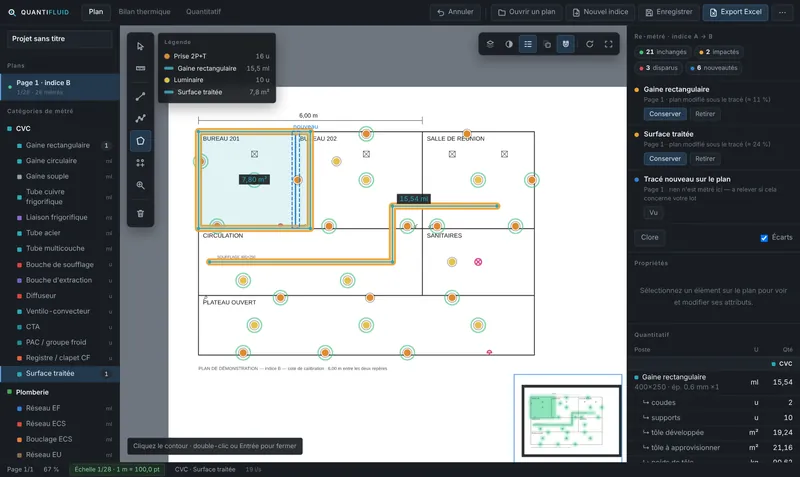
Task: Toggle the legend list icon
Action: point(528,44)
